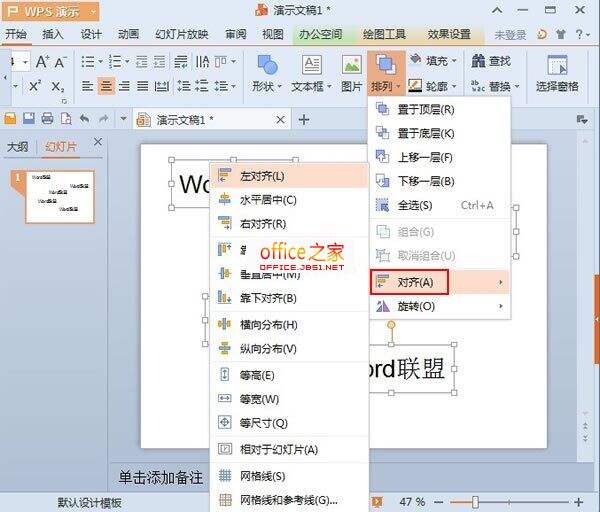The height and width of the screenshot is (512, 600).
Task: Decrease font size with A- button
Action: pyautogui.click(x=60, y=62)
